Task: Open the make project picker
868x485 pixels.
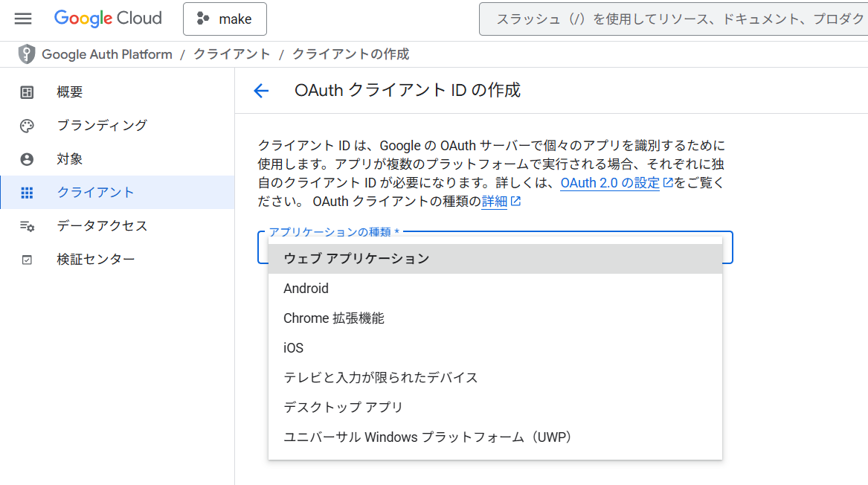Action: click(225, 19)
